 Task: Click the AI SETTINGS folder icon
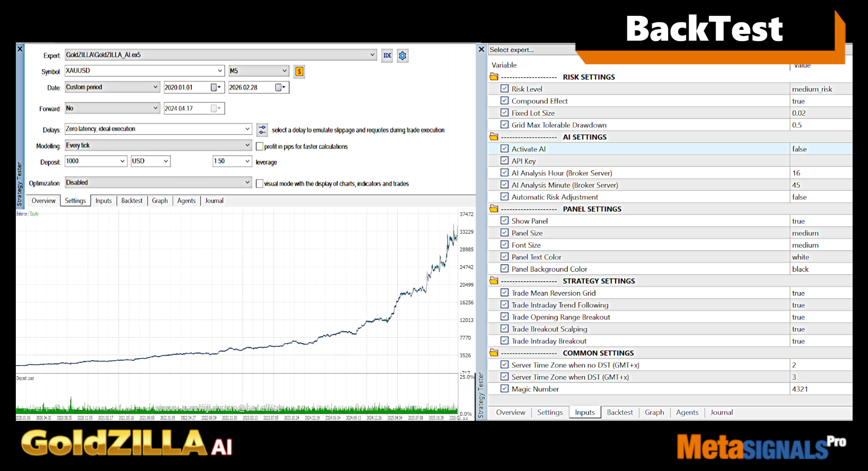[494, 137]
